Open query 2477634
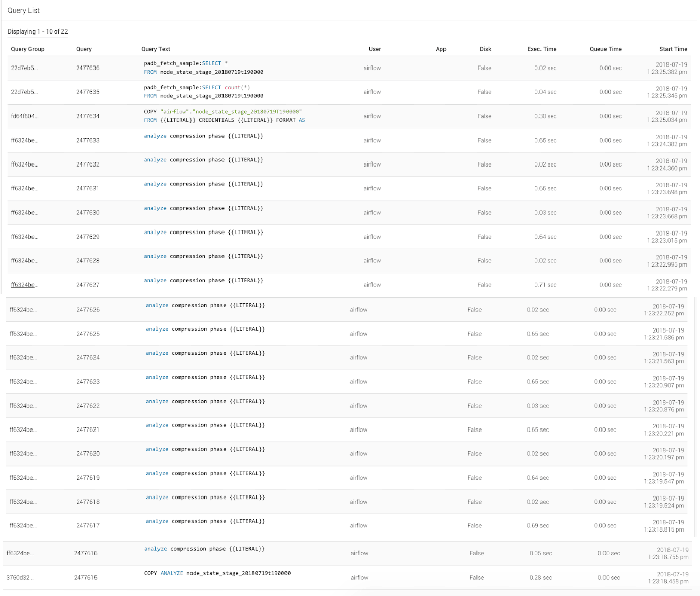The image size is (700, 596). click(88, 116)
